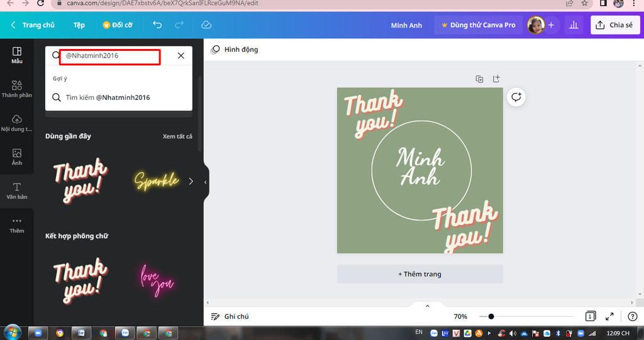Open the Thành phần elements tab
Viewport: 644px width, 340px height.
pos(17,89)
